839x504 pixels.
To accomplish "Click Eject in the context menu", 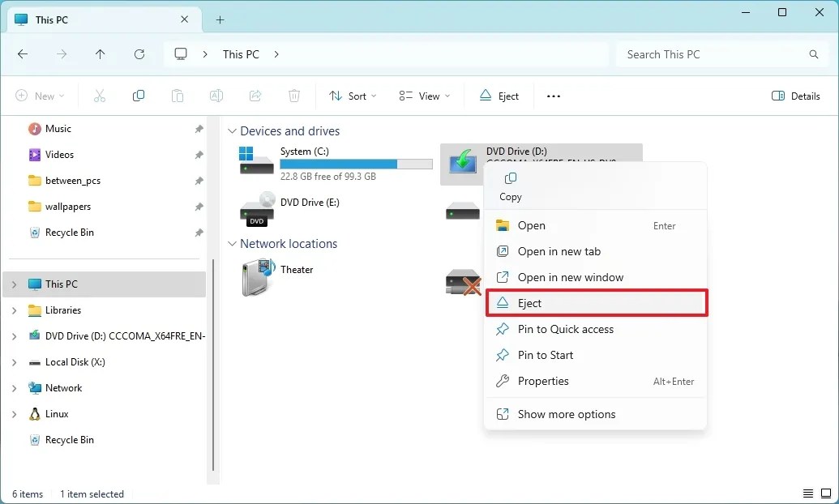I will (x=530, y=302).
